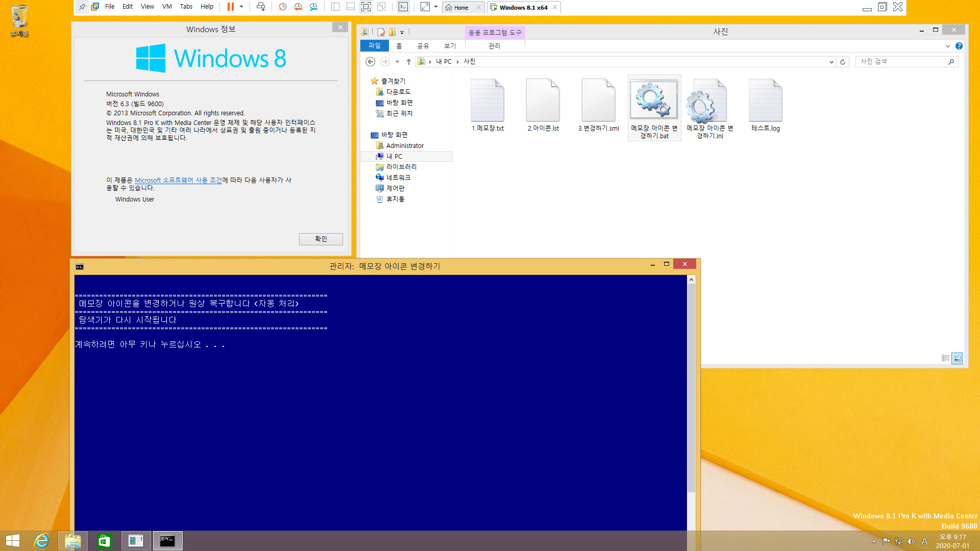Select 메모장 아이콘 변경하기.ini file
Viewport: 980px width, 551px height.
[x=709, y=108]
